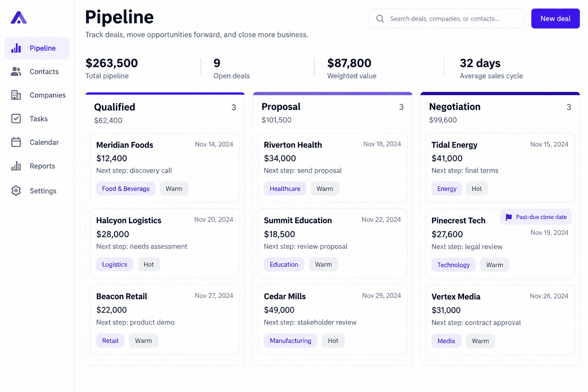Image resolution: width=588 pixels, height=392 pixels.
Task: Click the Qualified column header
Action: (115, 107)
